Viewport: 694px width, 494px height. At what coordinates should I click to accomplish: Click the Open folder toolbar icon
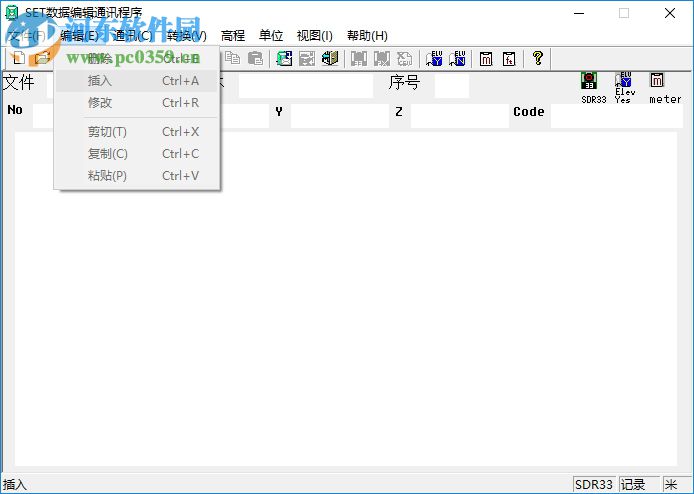[42, 58]
